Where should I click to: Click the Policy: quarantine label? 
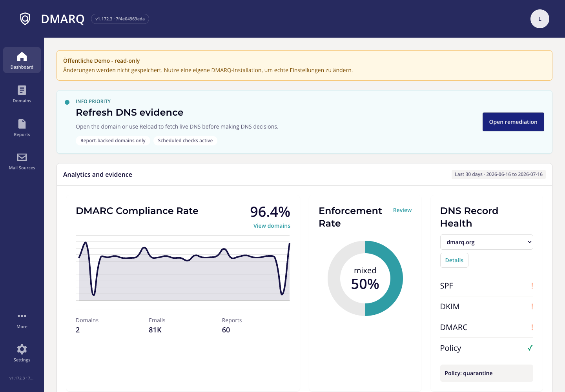[487, 373]
